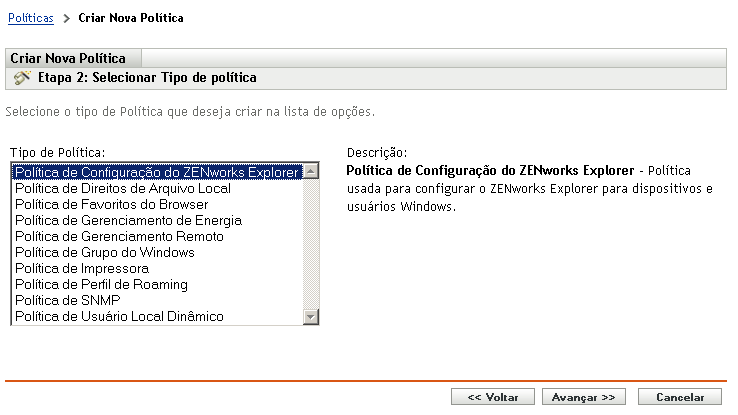Select Política de Perfil de Roaming
This screenshot has height=415, width=738.
click(157, 284)
